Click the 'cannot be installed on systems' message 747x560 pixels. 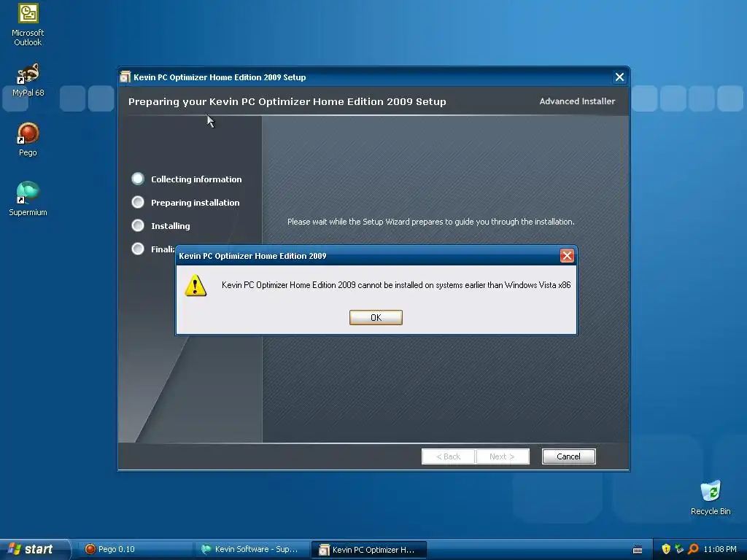(x=396, y=285)
